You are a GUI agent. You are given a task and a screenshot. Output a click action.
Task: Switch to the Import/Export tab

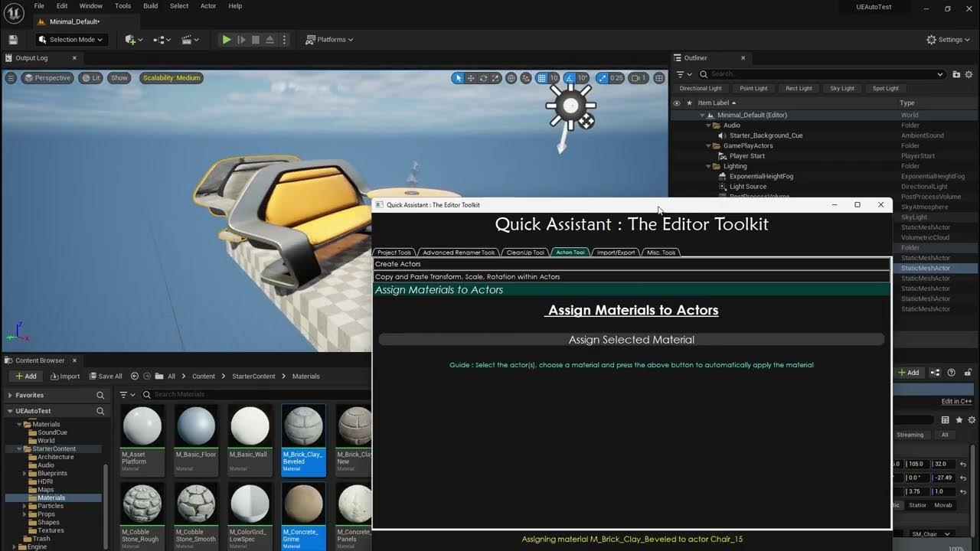coord(616,253)
